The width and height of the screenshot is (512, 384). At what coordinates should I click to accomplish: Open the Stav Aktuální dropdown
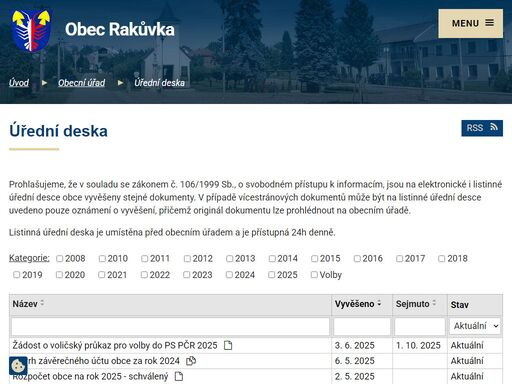tap(476, 326)
